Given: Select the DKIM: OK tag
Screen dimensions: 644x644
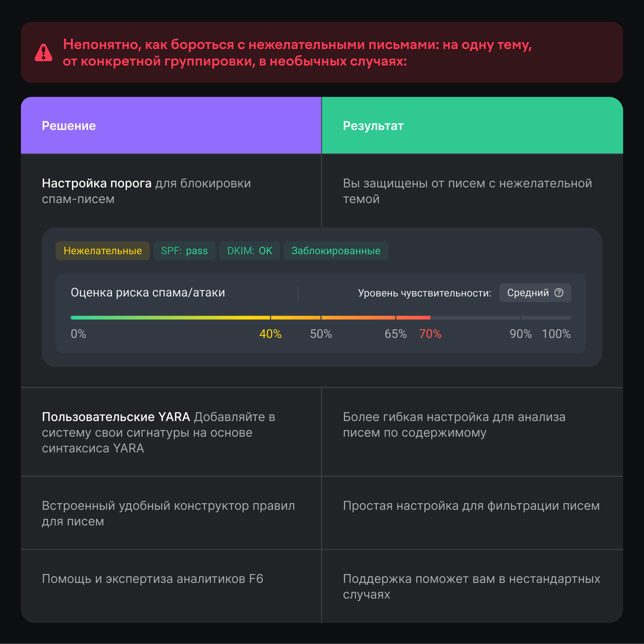Looking at the screenshot, I should tap(249, 251).
